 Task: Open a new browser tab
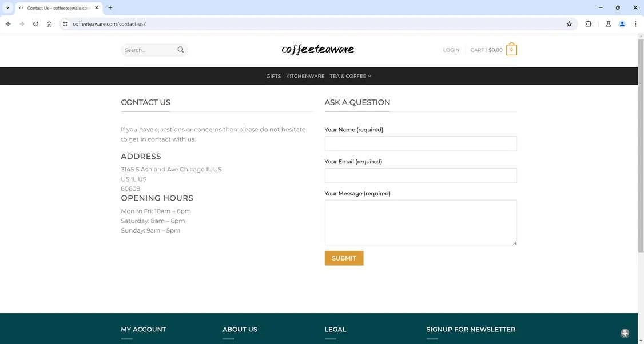coord(110,7)
